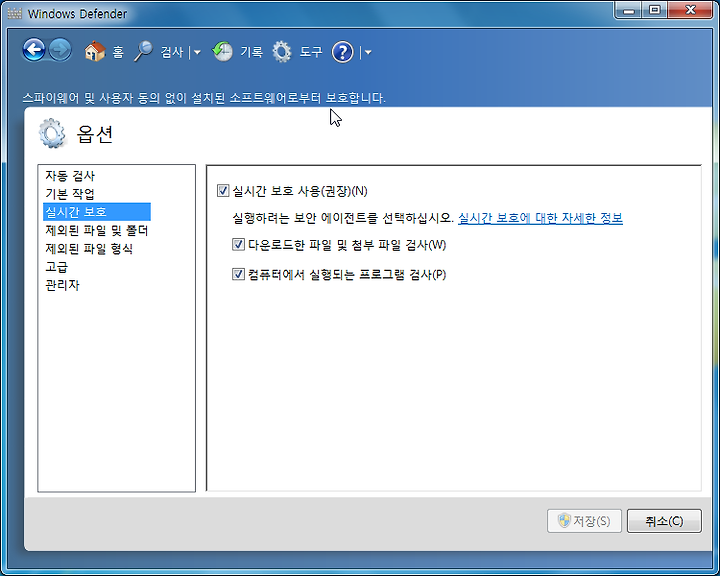
Task: Click the Windows Defender title bar icon
Action: (14, 13)
